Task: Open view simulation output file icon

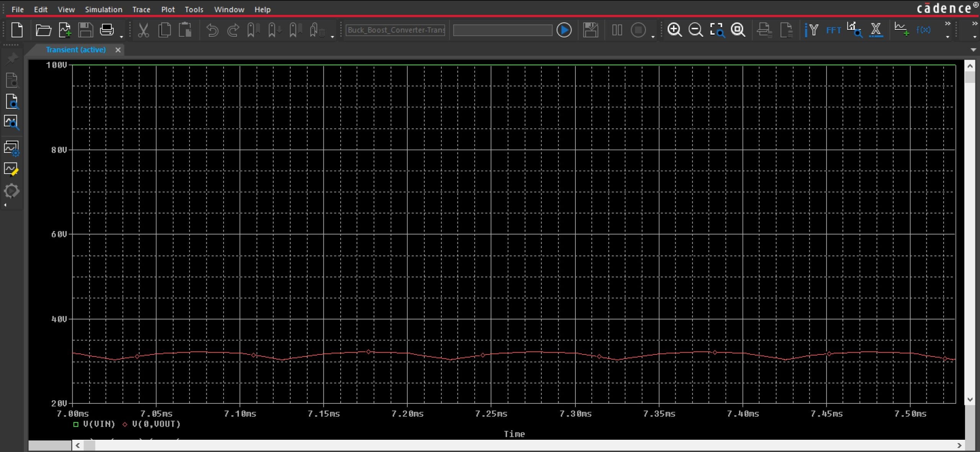Action: click(x=12, y=80)
